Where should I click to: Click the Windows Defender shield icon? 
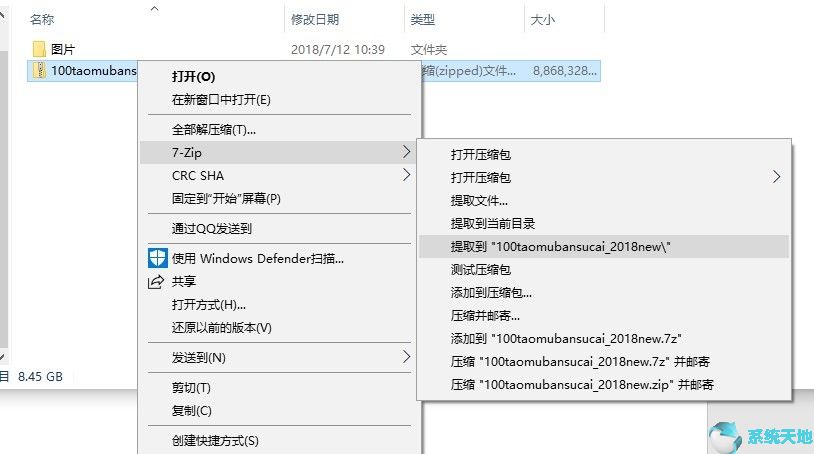click(157, 258)
